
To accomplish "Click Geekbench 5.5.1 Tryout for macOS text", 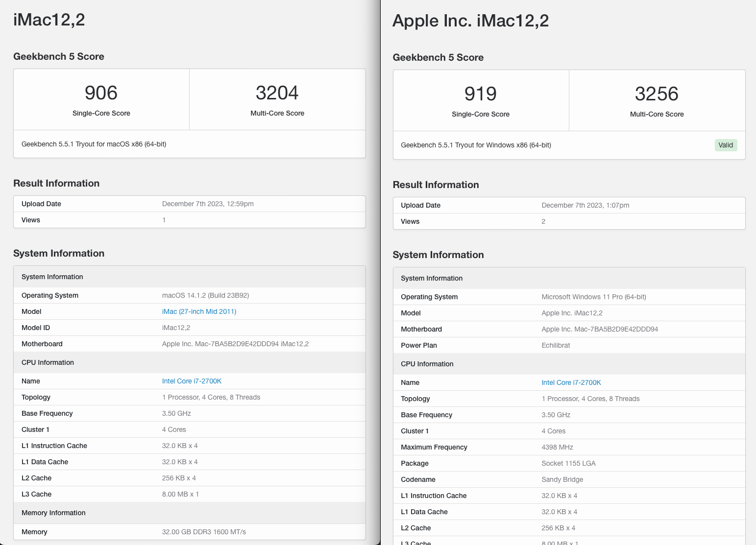I will (94, 144).
